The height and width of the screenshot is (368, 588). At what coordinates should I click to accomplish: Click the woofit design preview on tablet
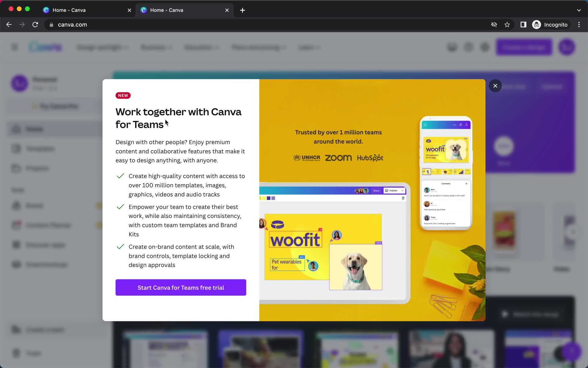point(323,251)
